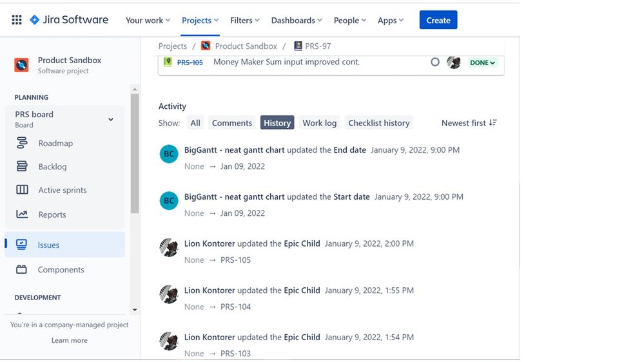Open the app switcher grid icon
644x362 pixels.
(x=17, y=20)
